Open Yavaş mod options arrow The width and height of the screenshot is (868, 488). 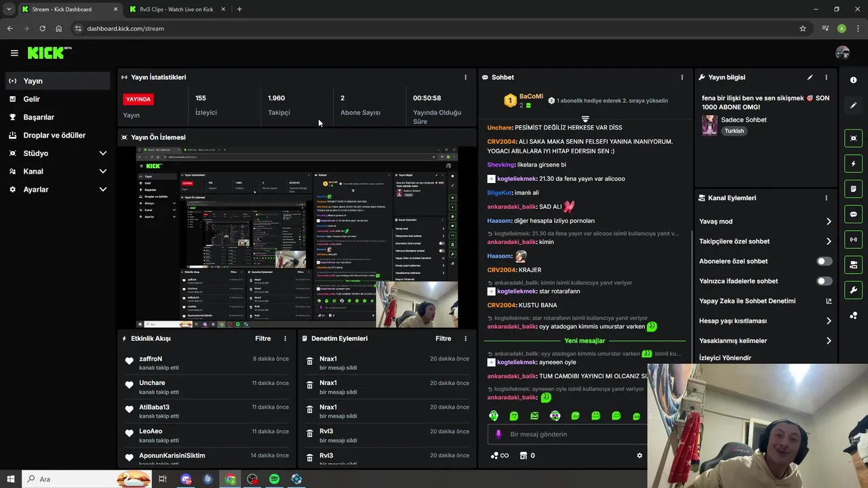tap(829, 222)
